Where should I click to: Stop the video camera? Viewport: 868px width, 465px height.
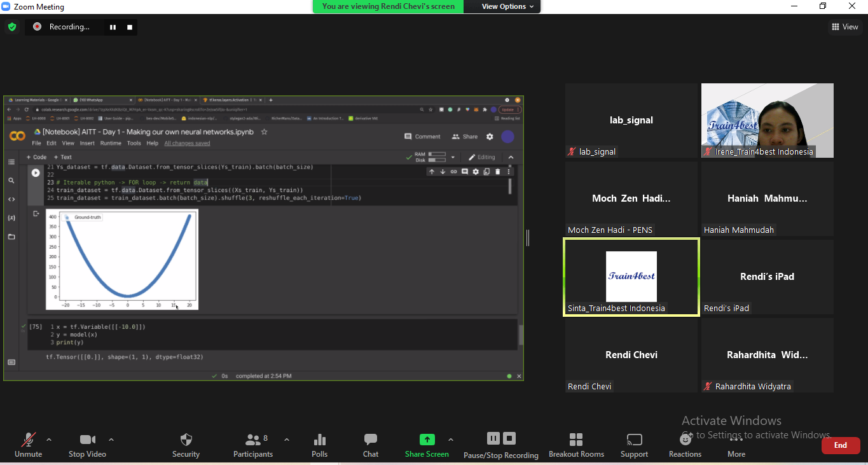click(87, 445)
